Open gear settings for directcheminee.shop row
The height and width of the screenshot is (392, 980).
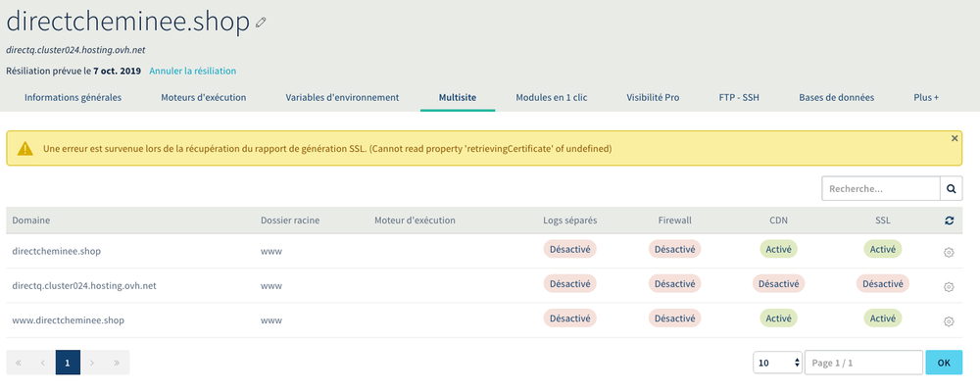[x=949, y=252]
